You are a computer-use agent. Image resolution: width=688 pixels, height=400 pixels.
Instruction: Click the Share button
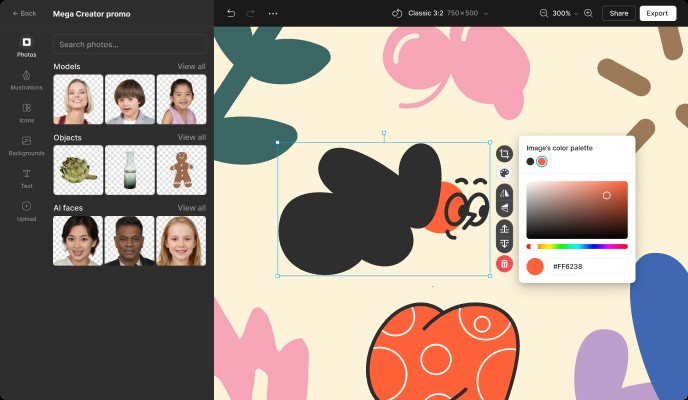pyautogui.click(x=619, y=13)
